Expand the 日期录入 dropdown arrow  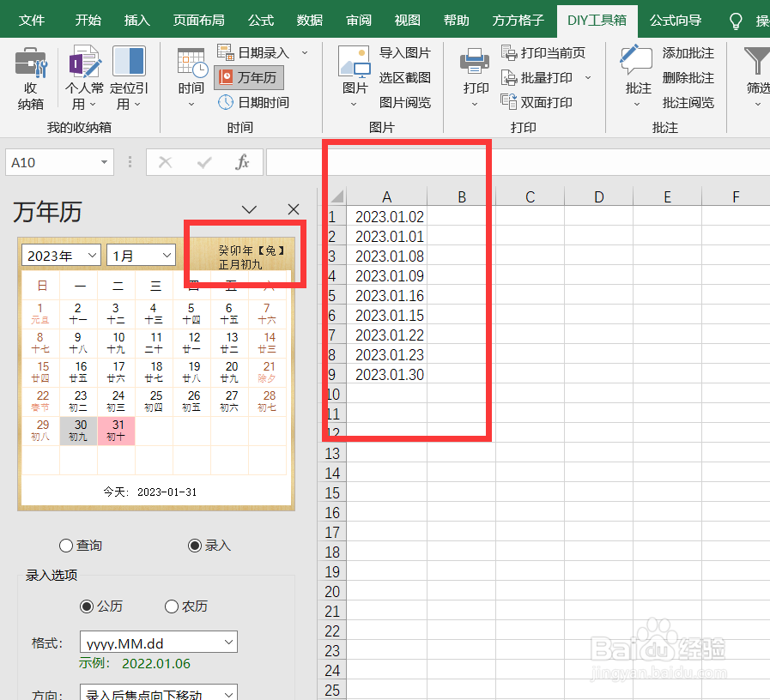tap(305, 52)
